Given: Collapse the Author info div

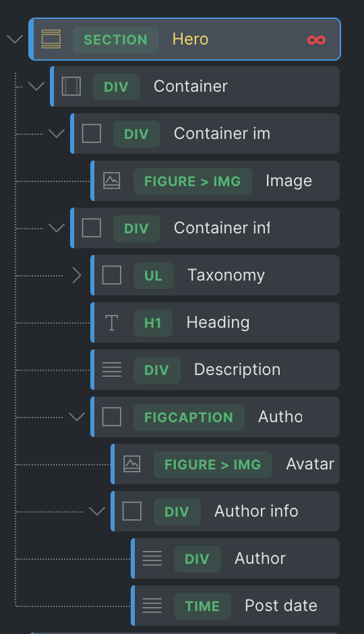Looking at the screenshot, I should coord(97,511).
